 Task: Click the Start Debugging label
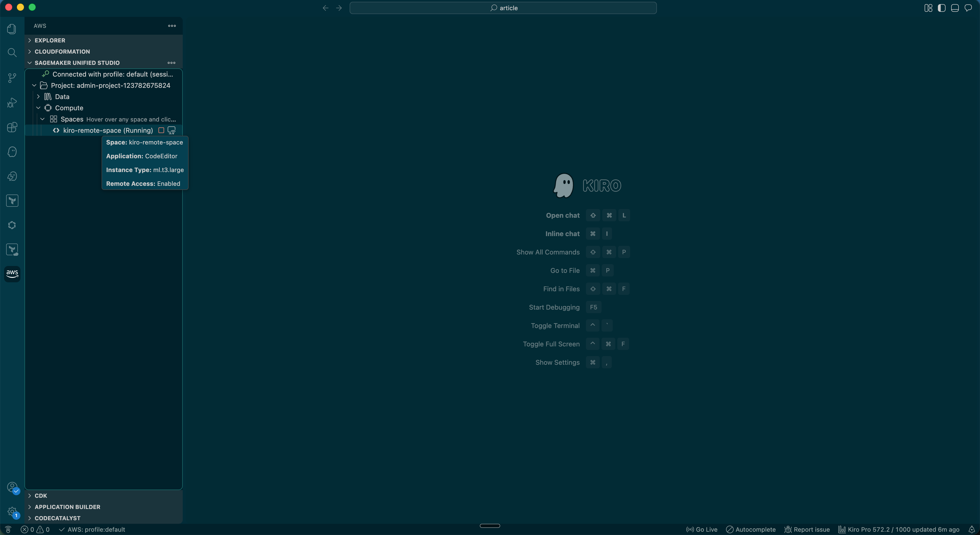pos(554,307)
